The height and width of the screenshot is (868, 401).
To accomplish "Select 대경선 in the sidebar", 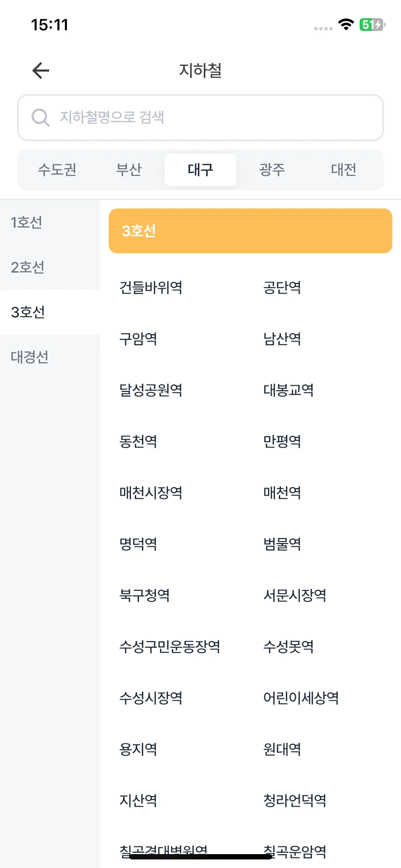I will click(50, 357).
